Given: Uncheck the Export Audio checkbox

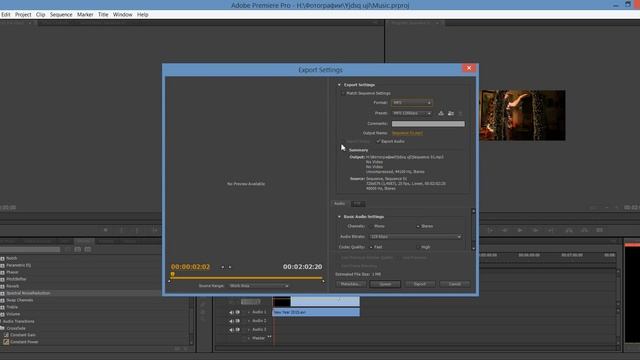Looking at the screenshot, I should [x=378, y=141].
